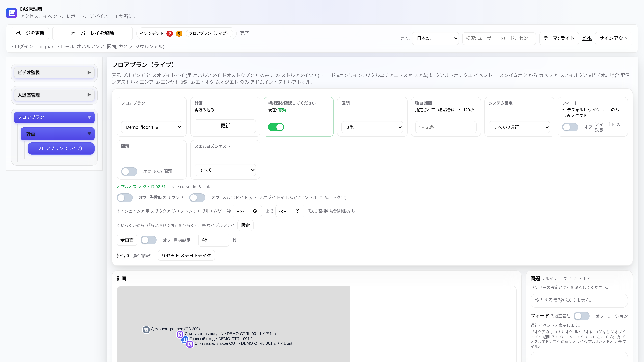Viewport: 644px width, 362px height.
Task: Open the 監視 link
Action: coord(587,38)
